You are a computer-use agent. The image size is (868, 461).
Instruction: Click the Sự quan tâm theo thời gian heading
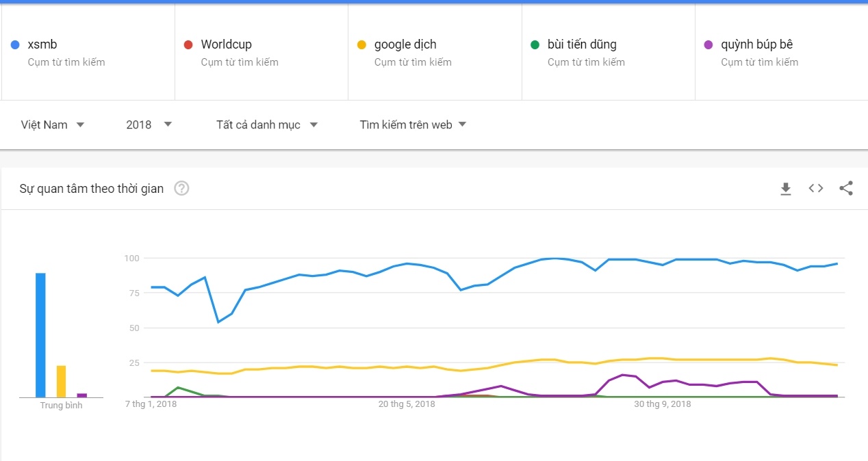coord(90,188)
